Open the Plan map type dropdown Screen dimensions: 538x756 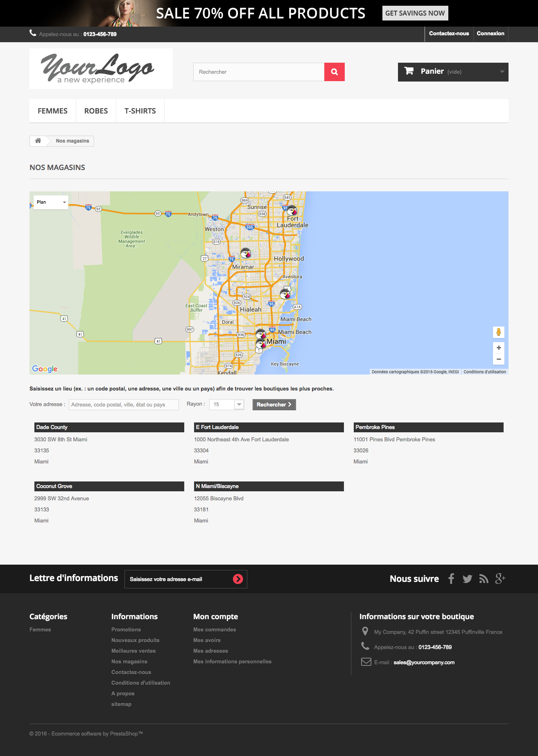coord(51,202)
